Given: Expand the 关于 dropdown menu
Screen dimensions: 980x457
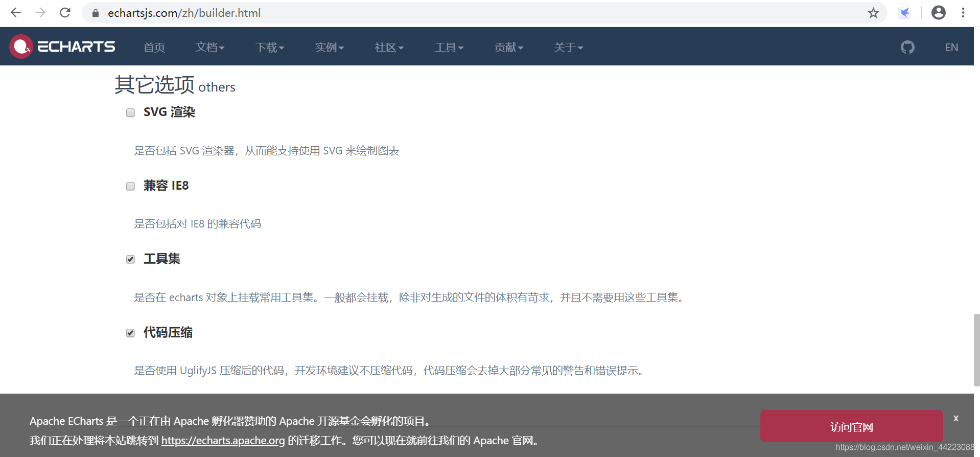Looking at the screenshot, I should click(x=569, y=47).
